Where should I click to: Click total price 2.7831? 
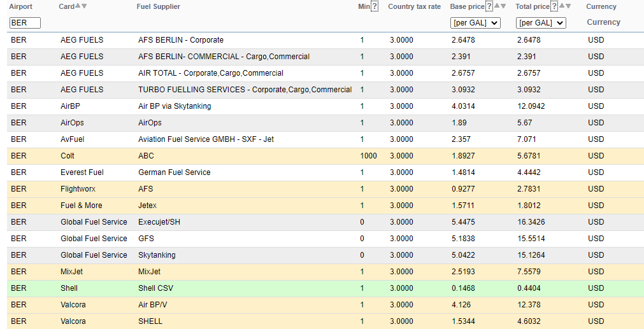(x=529, y=189)
